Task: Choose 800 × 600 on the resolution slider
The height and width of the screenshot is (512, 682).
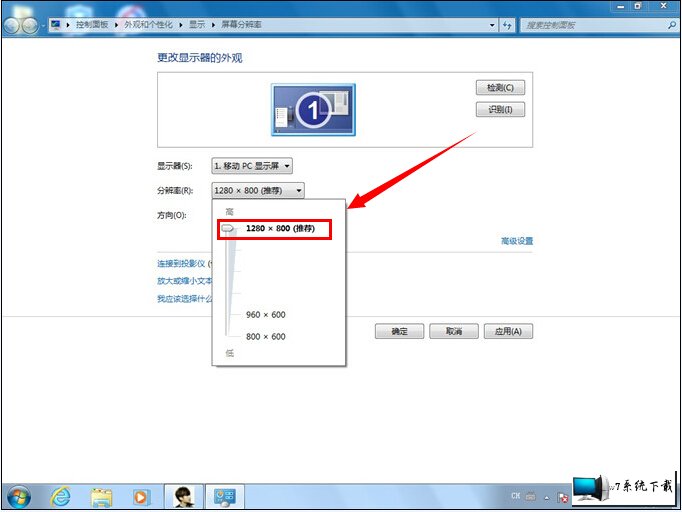Action: point(265,337)
